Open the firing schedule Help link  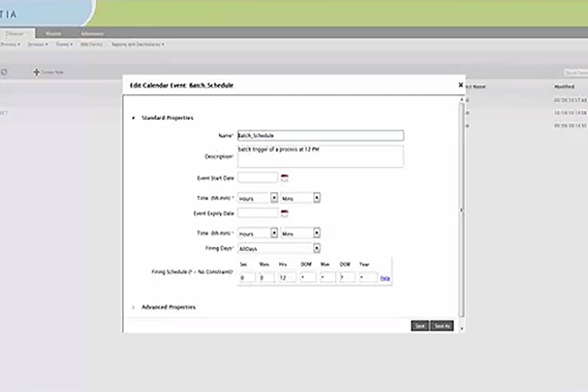click(x=385, y=278)
